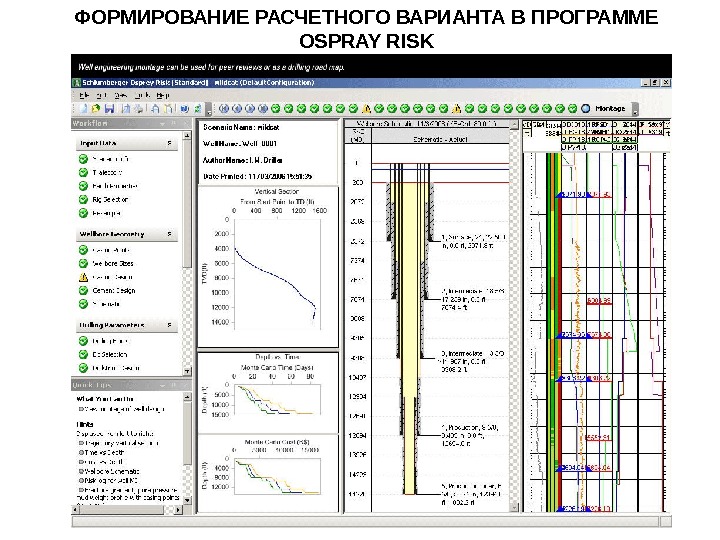720x540 pixels.
Task: Click the green check beside Rig Selection
Action: point(83,200)
